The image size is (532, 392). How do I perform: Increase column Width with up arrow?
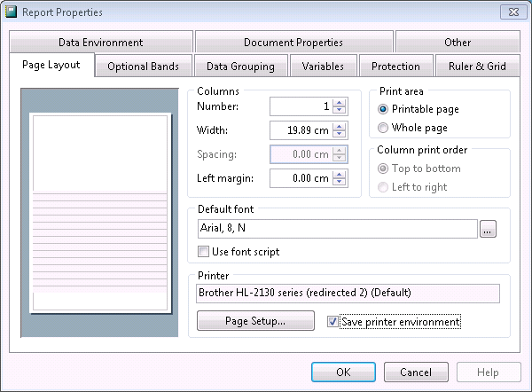point(339,127)
